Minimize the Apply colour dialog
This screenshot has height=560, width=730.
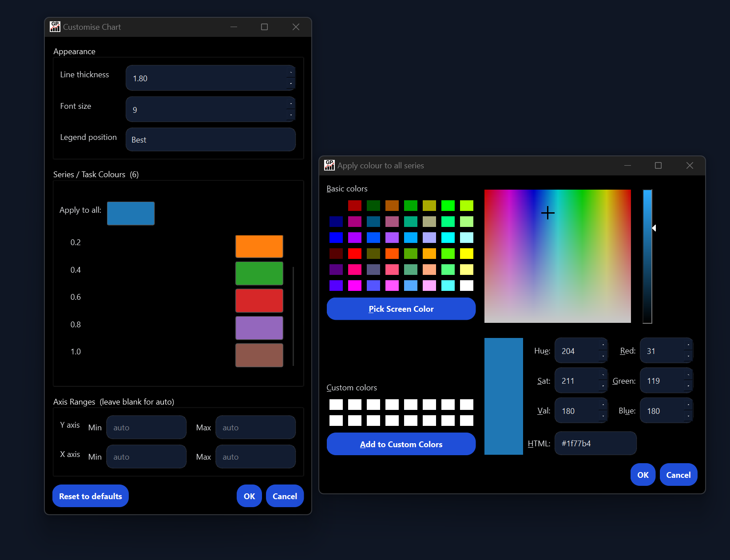(627, 165)
